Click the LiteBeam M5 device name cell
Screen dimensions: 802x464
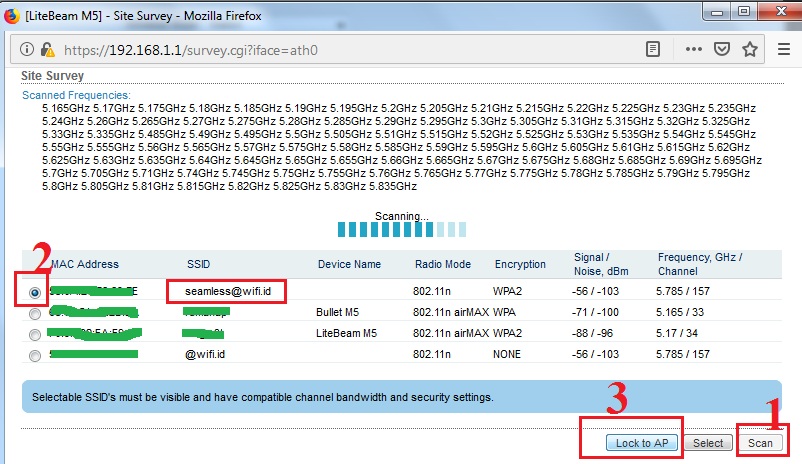[x=346, y=333]
